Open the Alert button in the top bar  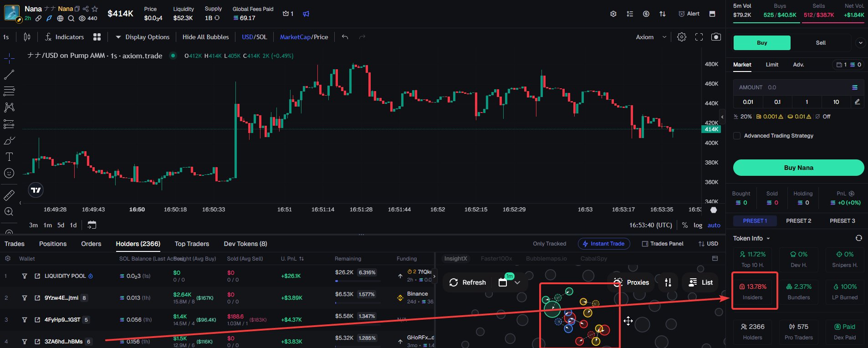689,14
